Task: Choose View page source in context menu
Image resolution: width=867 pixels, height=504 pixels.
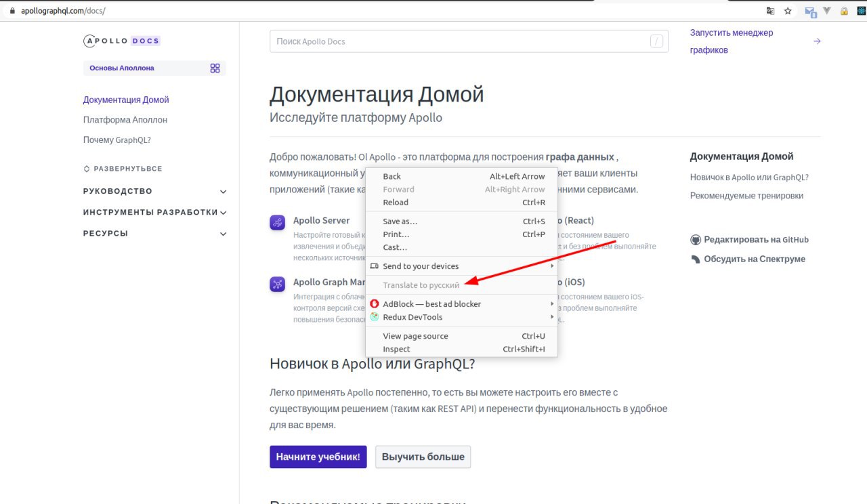Action: point(461,336)
